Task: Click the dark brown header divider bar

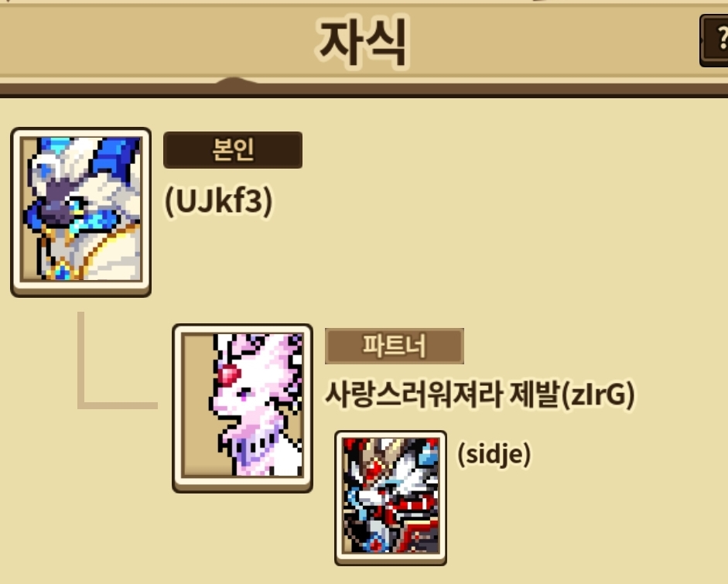Action: tap(364, 91)
